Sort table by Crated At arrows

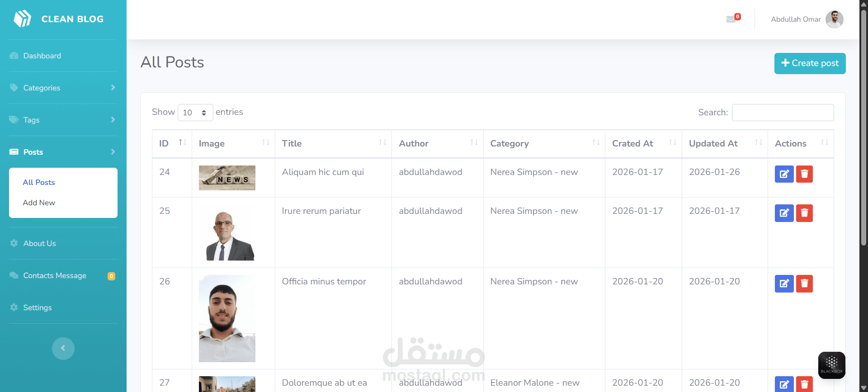(x=673, y=142)
